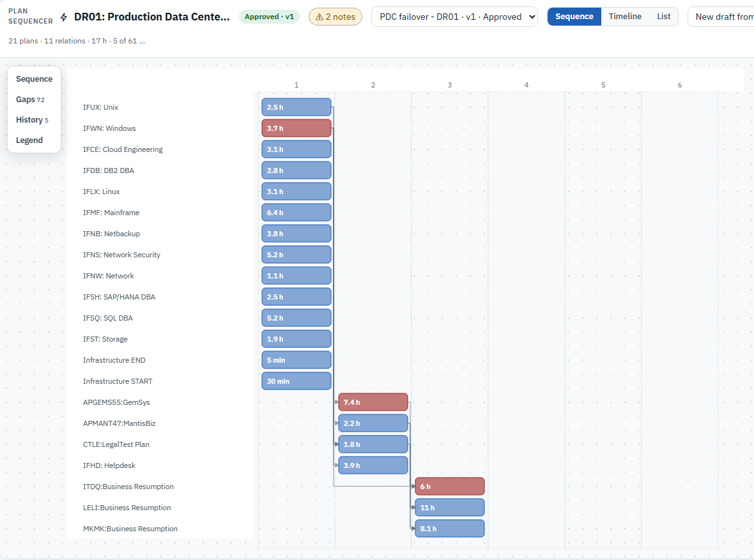This screenshot has width=754, height=560.
Task: Click the Infrastructure END row label
Action: point(114,360)
